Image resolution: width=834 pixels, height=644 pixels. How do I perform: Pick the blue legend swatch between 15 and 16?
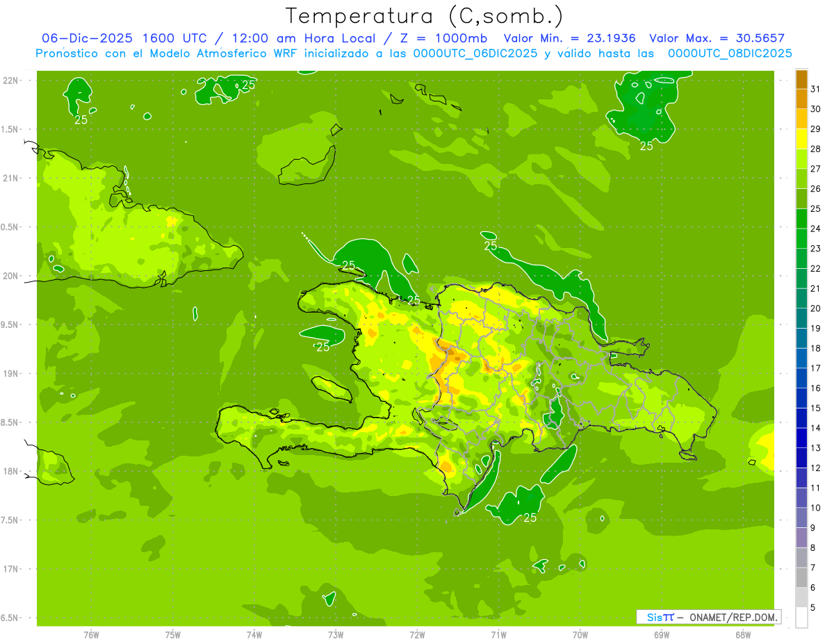[x=801, y=398]
